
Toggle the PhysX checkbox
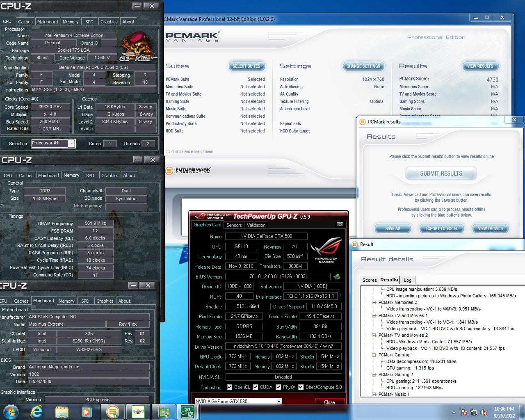click(x=278, y=387)
